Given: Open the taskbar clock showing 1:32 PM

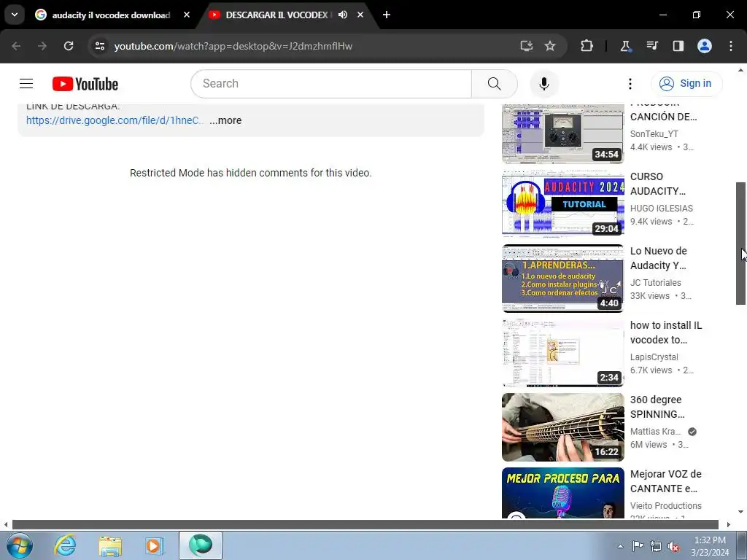Looking at the screenshot, I should (710, 546).
